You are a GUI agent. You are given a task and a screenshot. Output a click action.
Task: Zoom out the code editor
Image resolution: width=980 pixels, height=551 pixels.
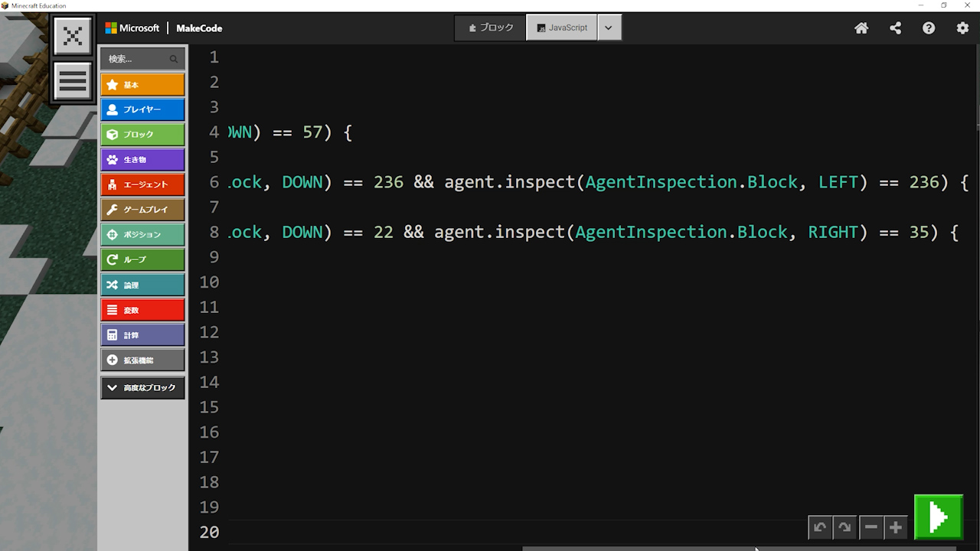pyautogui.click(x=871, y=527)
